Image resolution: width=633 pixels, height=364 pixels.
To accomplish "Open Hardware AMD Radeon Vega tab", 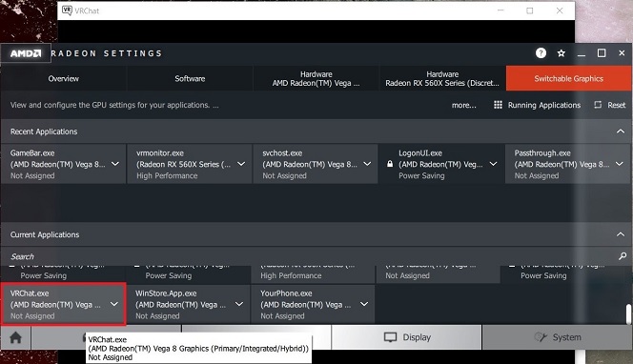I will (316, 78).
